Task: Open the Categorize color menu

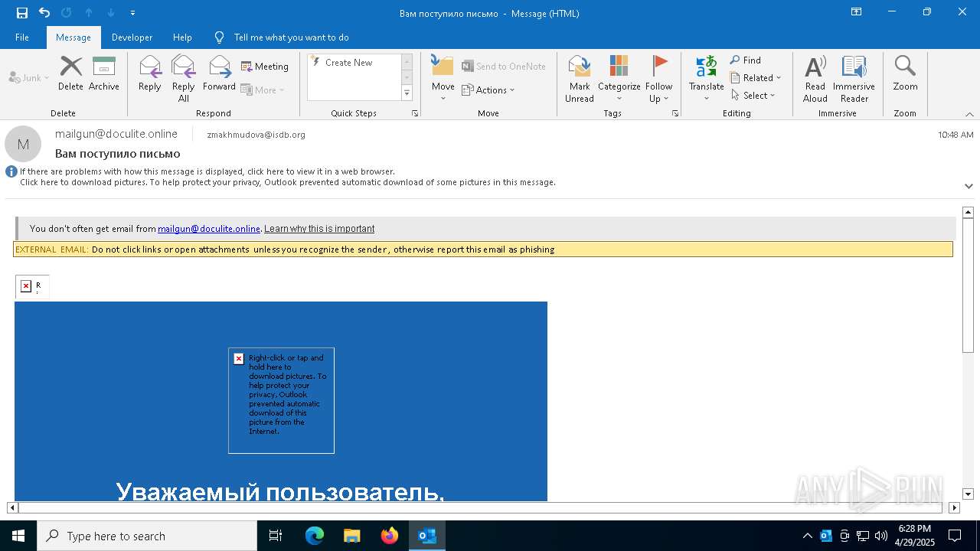Action: click(x=619, y=78)
